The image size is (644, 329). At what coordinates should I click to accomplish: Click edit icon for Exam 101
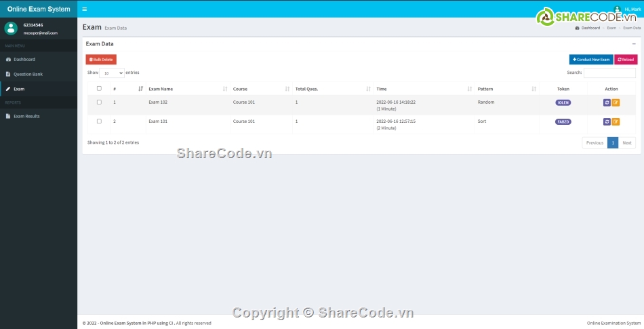tap(616, 121)
